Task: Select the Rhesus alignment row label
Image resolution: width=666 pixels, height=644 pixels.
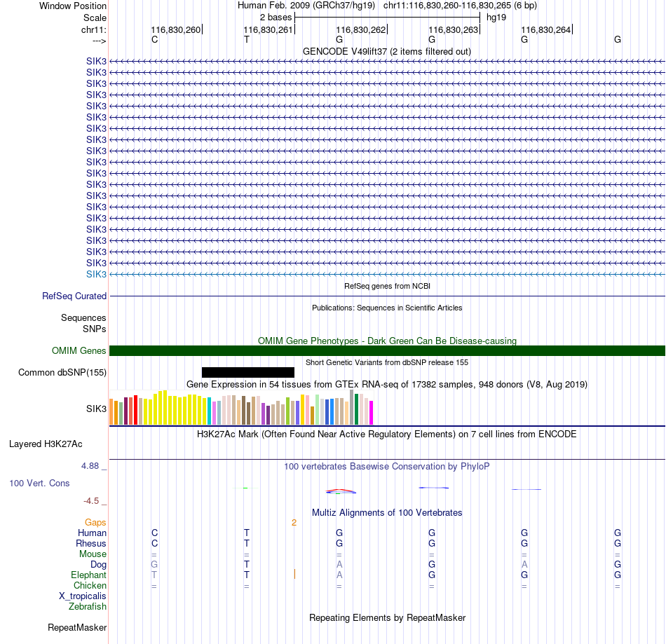Action: 91,543
